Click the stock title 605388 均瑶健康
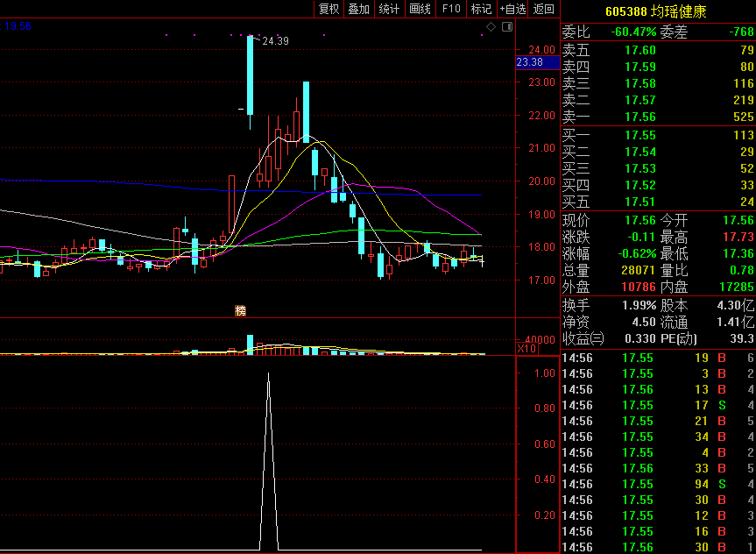Screen dimensions: 756x554 pos(656,11)
